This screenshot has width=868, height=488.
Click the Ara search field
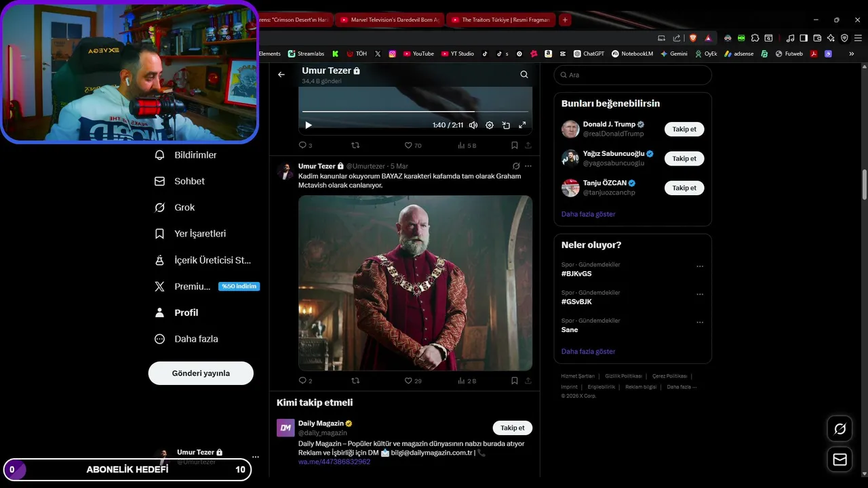[633, 75]
